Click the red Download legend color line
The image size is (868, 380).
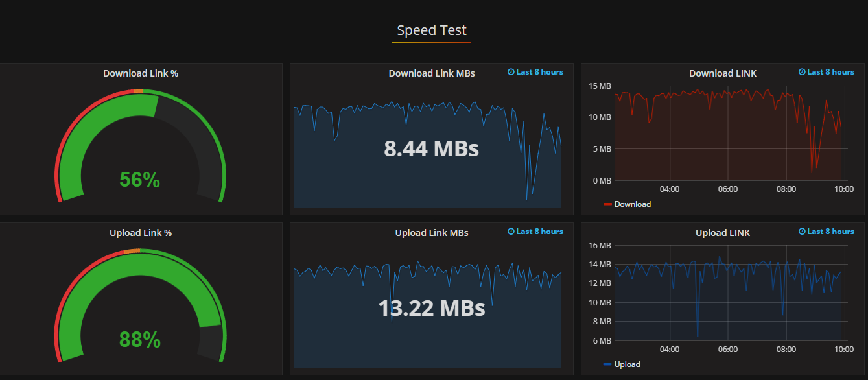pyautogui.click(x=607, y=204)
